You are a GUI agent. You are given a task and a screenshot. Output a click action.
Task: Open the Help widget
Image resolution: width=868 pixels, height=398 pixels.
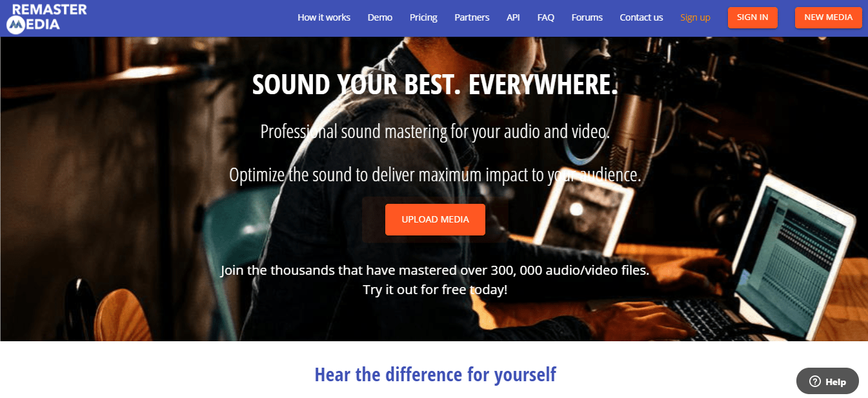point(827,381)
